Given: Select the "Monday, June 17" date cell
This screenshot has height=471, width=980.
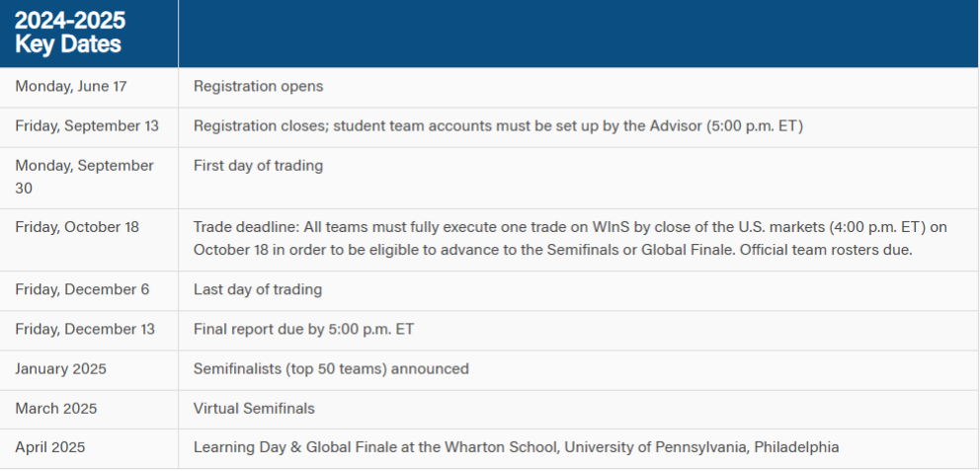Looking at the screenshot, I should (71, 87).
